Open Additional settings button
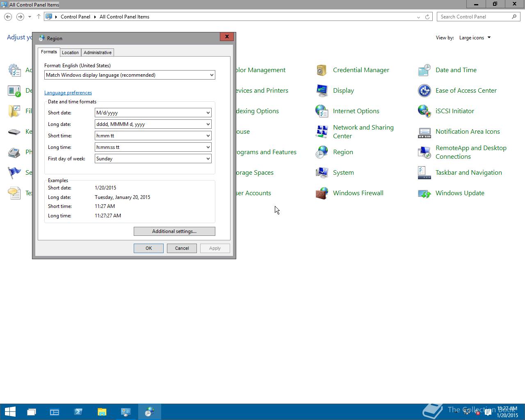The height and width of the screenshot is (420, 525). [x=174, y=231]
